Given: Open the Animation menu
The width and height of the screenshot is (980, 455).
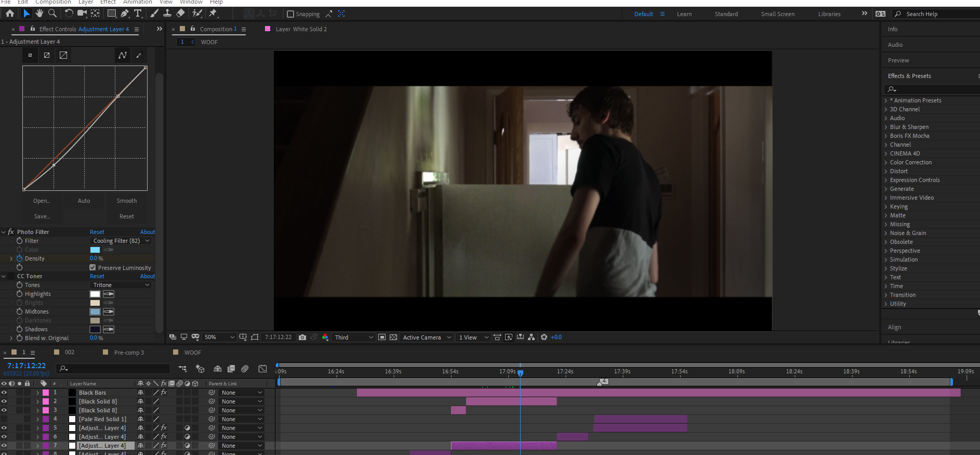Looking at the screenshot, I should 138,2.
